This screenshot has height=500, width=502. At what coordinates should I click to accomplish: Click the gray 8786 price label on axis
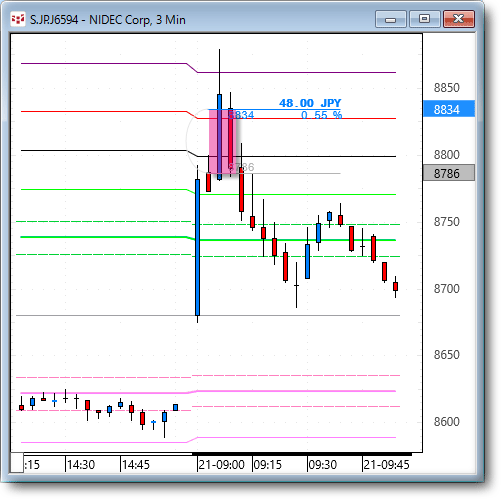[449, 173]
